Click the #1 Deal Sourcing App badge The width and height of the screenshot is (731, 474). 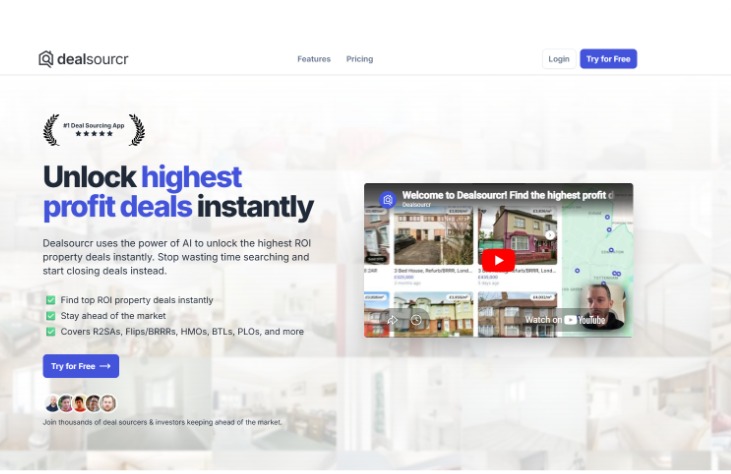pyautogui.click(x=94, y=130)
